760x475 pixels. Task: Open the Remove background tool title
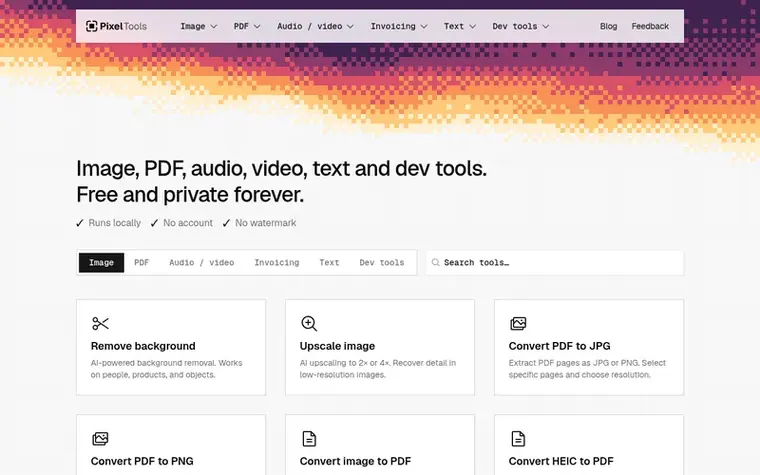pyautogui.click(x=143, y=346)
